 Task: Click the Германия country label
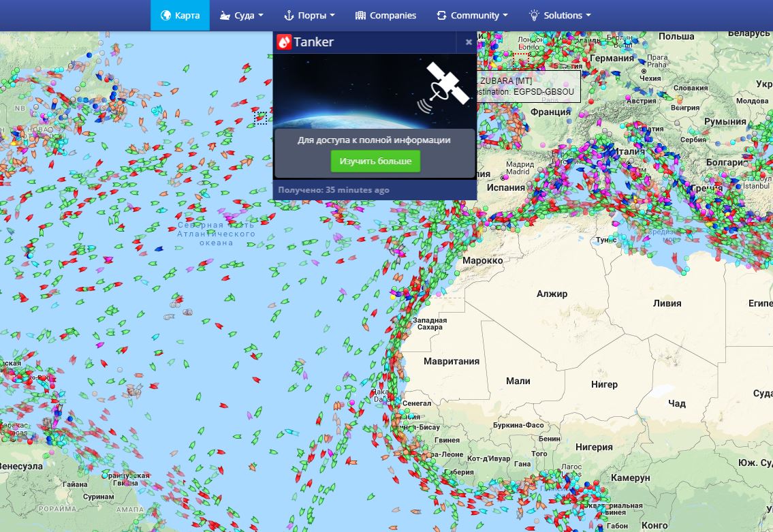click(x=612, y=58)
